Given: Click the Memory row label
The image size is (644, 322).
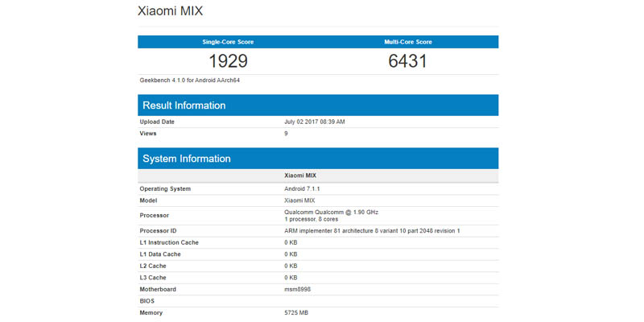Looking at the screenshot, I should 151,312.
